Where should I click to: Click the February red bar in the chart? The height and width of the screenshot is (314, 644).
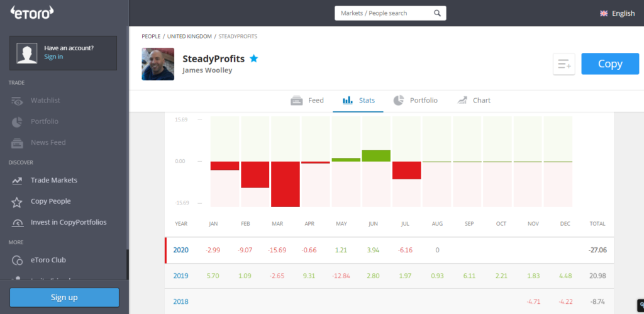[x=255, y=175]
